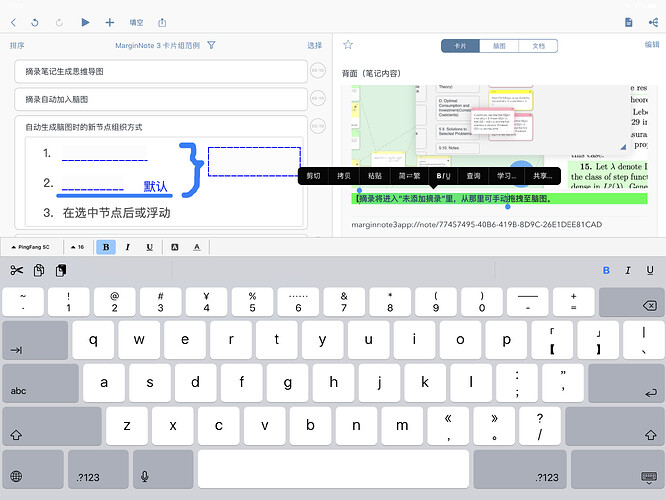Tap the paste icon on keyboard bar

click(x=61, y=270)
